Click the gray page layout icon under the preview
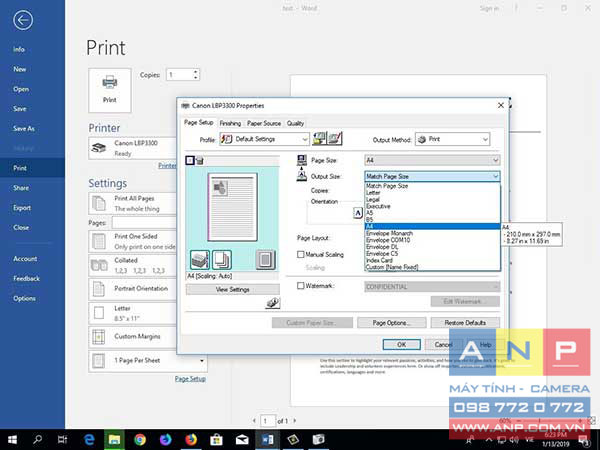The height and width of the screenshot is (450, 600). click(265, 260)
